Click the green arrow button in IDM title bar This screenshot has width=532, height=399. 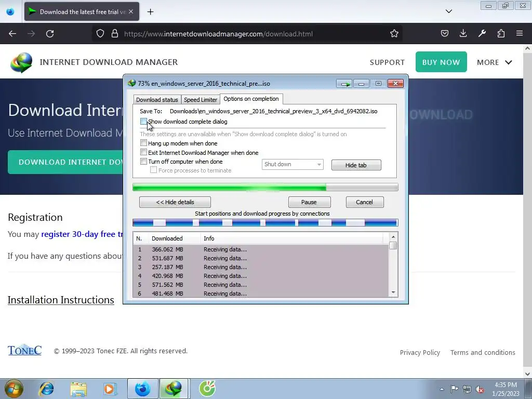click(344, 84)
